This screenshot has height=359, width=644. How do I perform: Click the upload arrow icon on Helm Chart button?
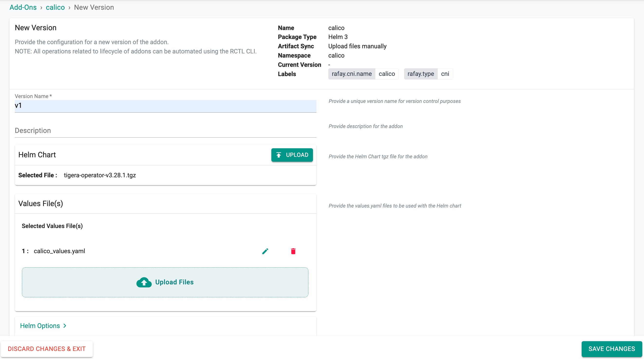pyautogui.click(x=278, y=155)
